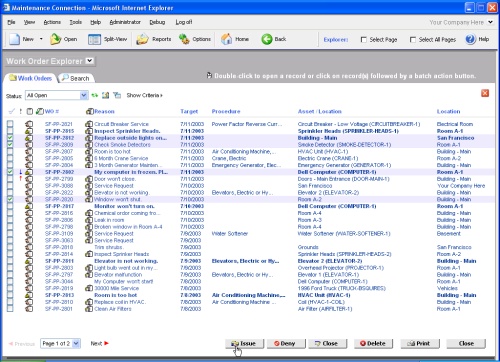
Task: Click reason icon beside Clean Air Filters
Action: click(x=89, y=309)
